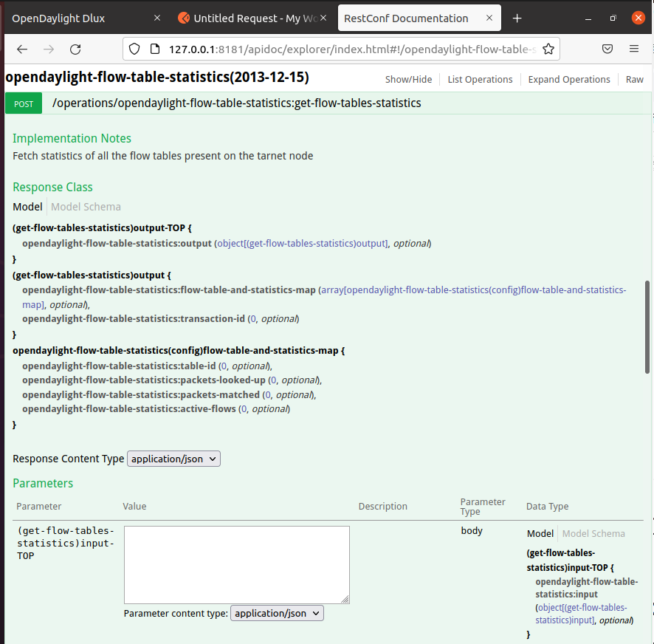The image size is (654, 644).
Task: Click the green POST method button
Action: (x=24, y=103)
